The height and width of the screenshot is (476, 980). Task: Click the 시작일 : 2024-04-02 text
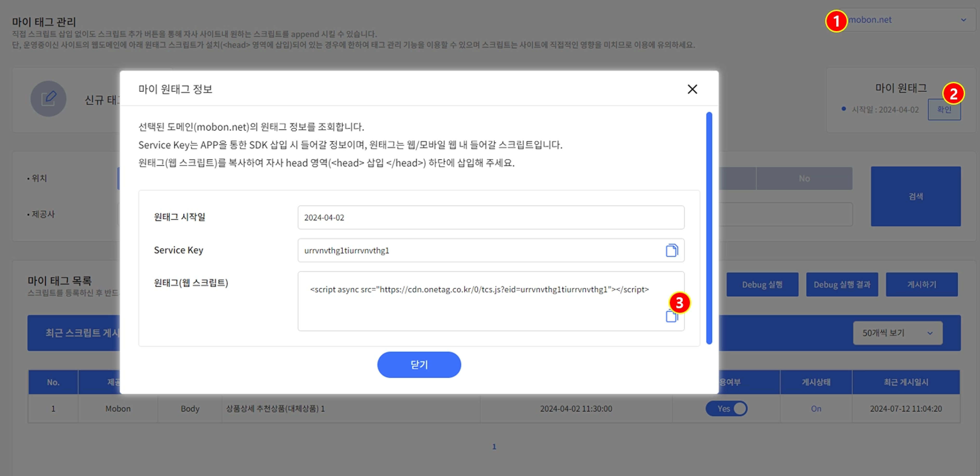click(885, 110)
